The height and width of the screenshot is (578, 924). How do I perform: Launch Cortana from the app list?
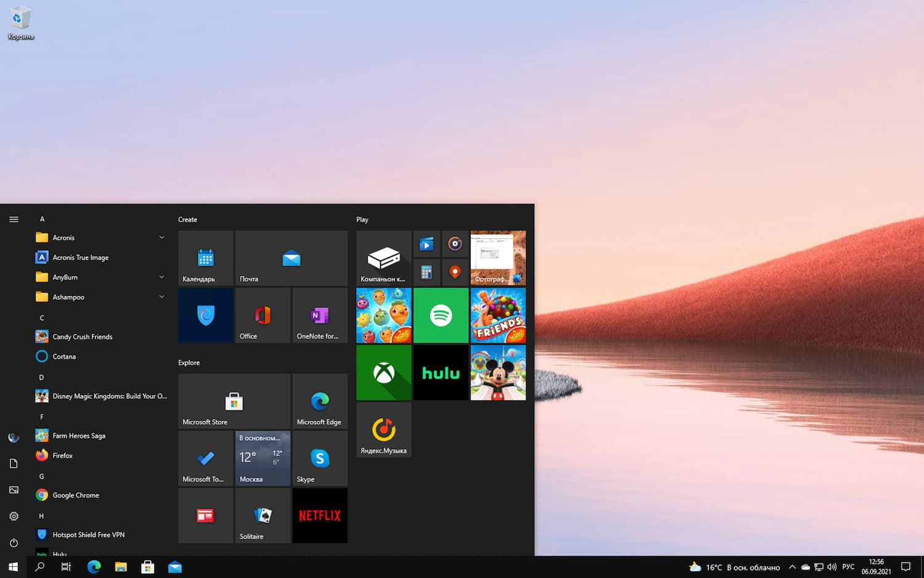click(102, 356)
